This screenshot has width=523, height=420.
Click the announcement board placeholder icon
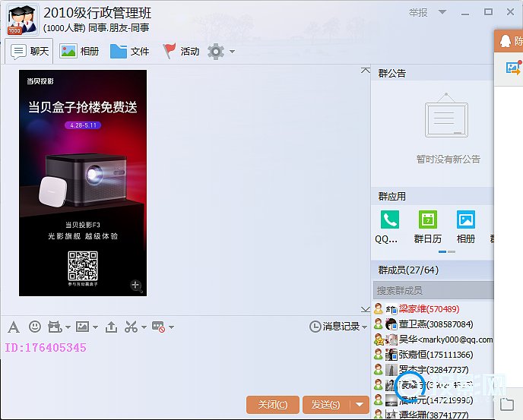coord(446,115)
